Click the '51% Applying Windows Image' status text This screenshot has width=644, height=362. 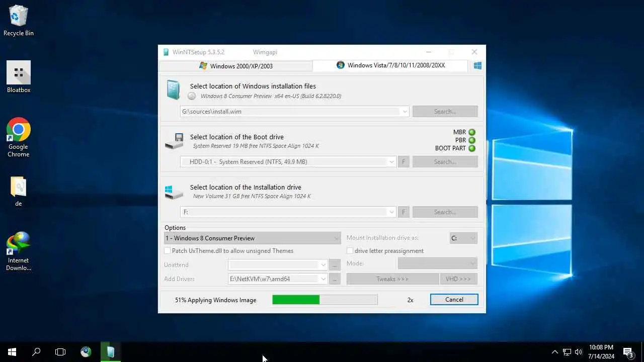[215, 300]
